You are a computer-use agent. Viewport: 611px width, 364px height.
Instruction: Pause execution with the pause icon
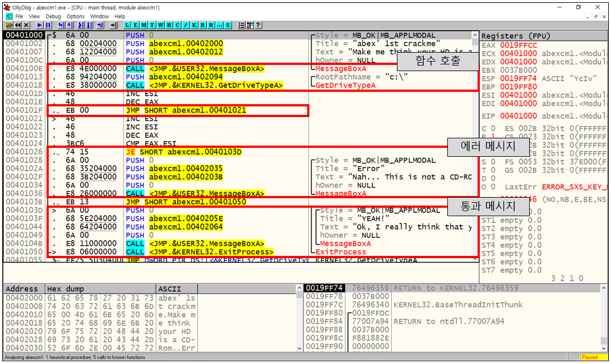48,25
